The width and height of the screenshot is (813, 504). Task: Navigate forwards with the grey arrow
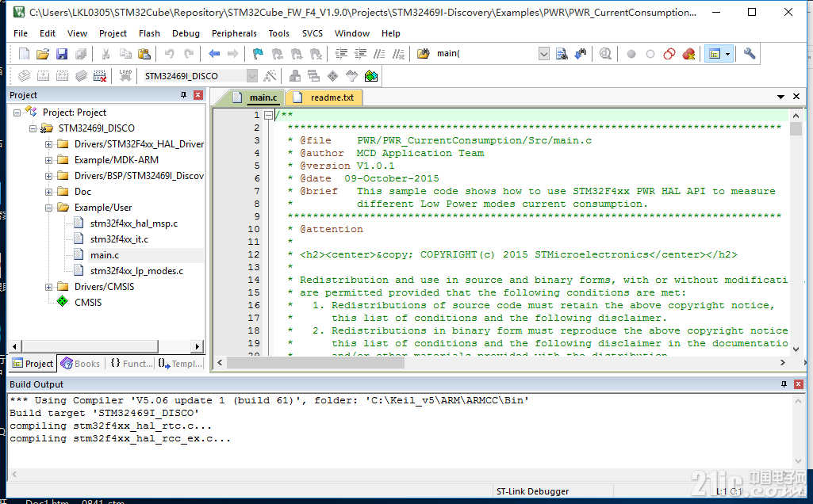(x=233, y=53)
